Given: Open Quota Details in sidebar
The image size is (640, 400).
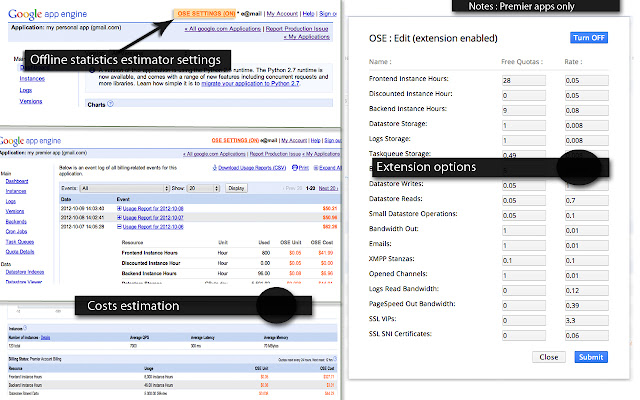Looking at the screenshot, I should [20, 251].
